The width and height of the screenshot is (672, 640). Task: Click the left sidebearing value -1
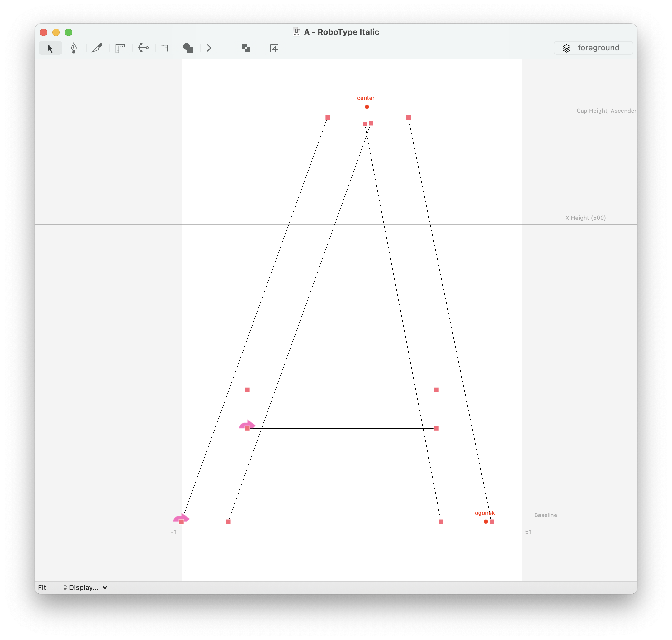(174, 532)
